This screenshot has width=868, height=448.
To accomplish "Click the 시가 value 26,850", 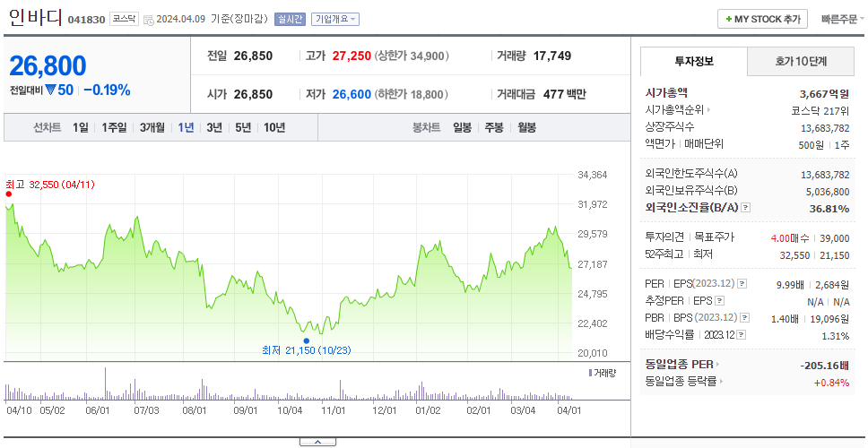I will coord(253,95).
